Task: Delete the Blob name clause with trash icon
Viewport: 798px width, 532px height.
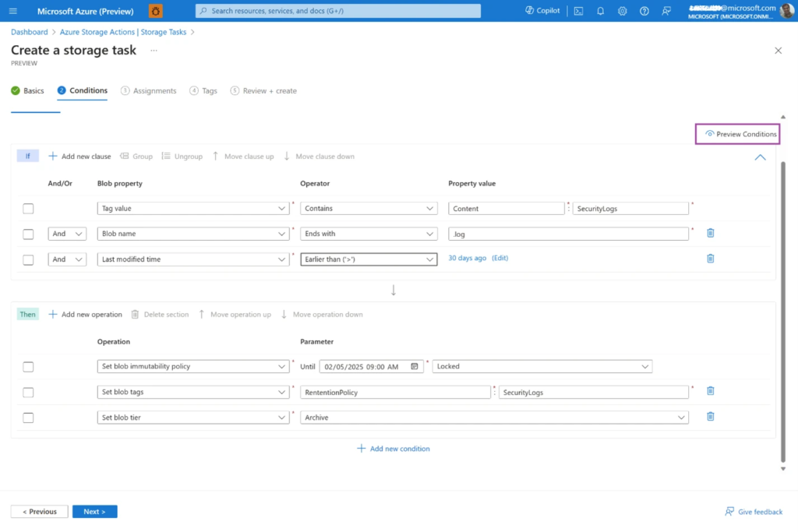Action: 710,233
